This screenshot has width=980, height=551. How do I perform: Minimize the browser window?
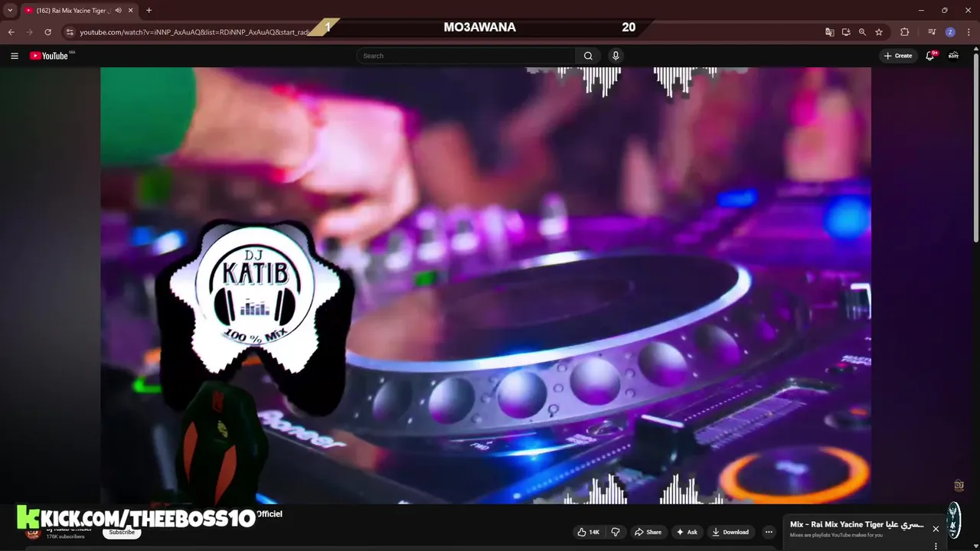(922, 10)
